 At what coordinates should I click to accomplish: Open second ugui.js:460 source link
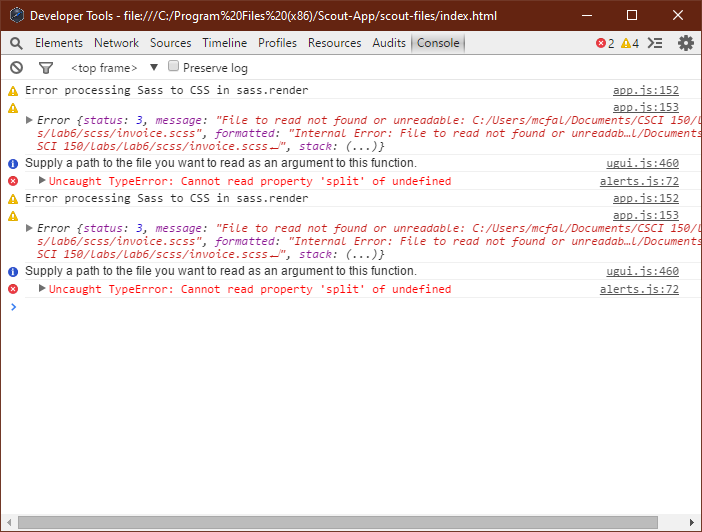pos(642,271)
